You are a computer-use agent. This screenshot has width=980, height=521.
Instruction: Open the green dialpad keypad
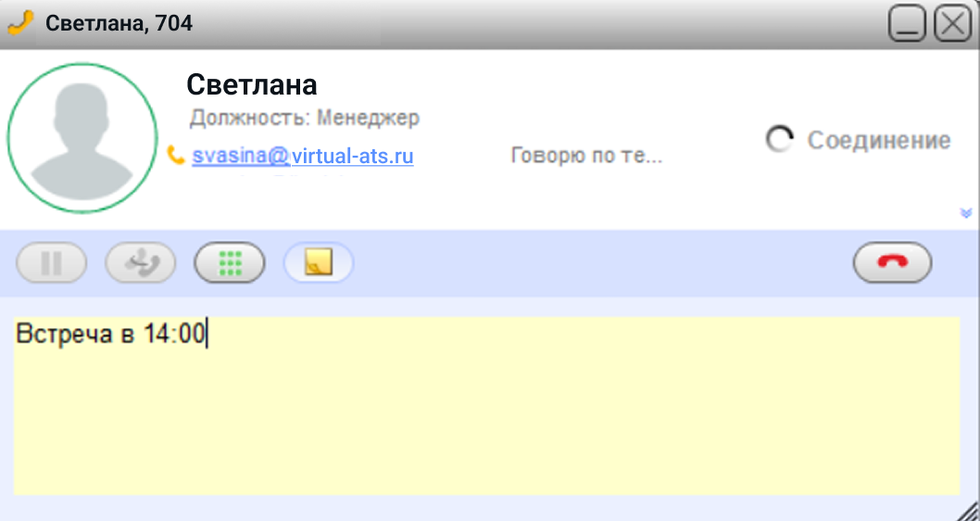point(230,262)
